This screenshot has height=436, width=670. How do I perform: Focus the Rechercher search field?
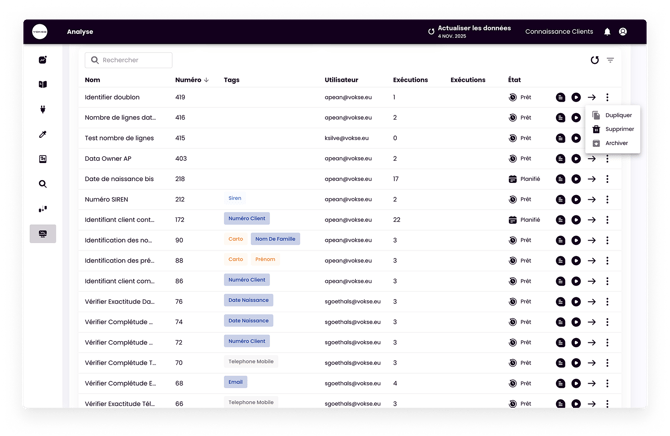click(129, 60)
